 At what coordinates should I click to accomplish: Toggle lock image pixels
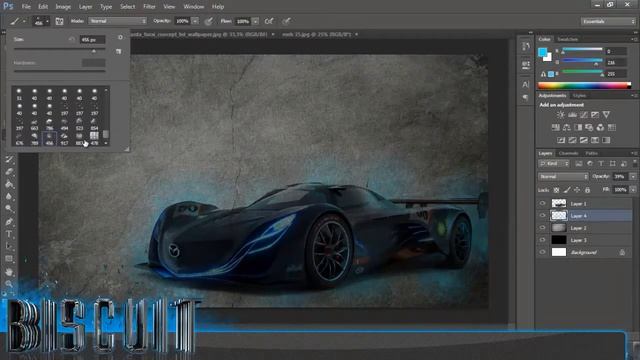(567, 190)
